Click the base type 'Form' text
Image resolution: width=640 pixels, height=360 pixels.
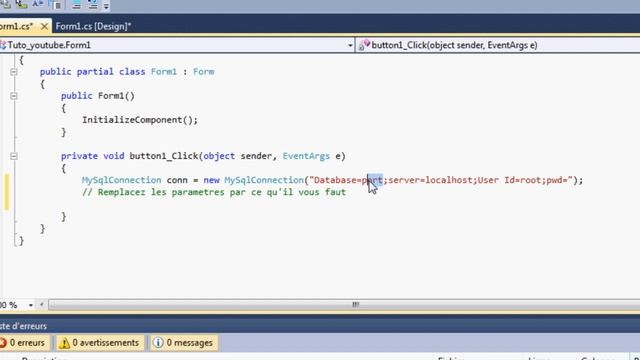(204, 72)
